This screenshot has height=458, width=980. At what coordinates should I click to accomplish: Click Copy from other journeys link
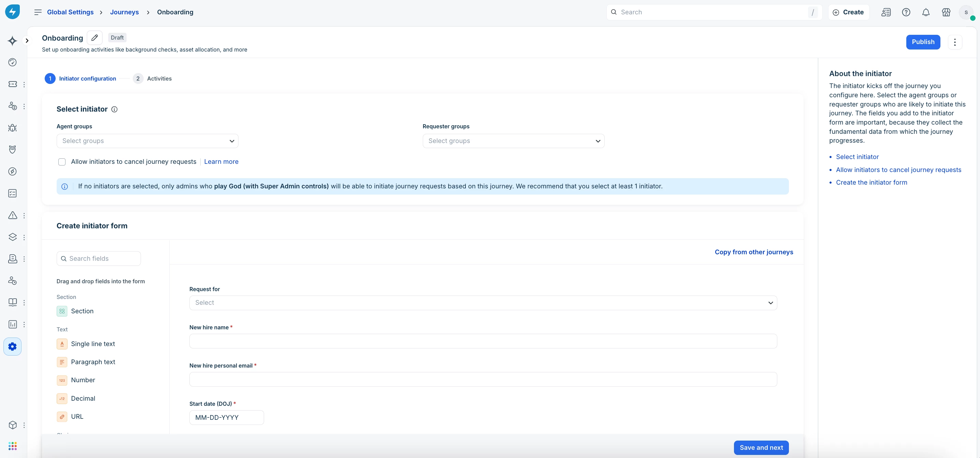(x=754, y=252)
